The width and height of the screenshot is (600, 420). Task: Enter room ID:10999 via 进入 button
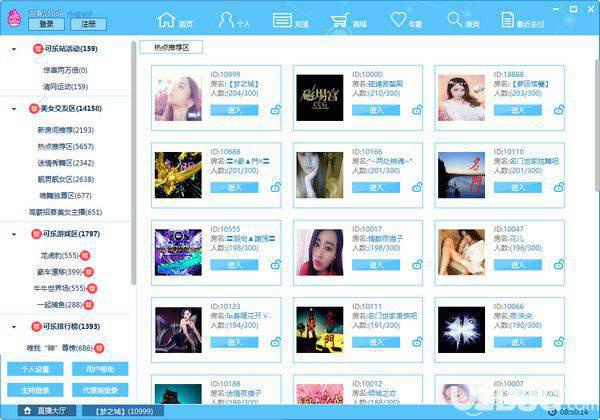[x=234, y=110]
